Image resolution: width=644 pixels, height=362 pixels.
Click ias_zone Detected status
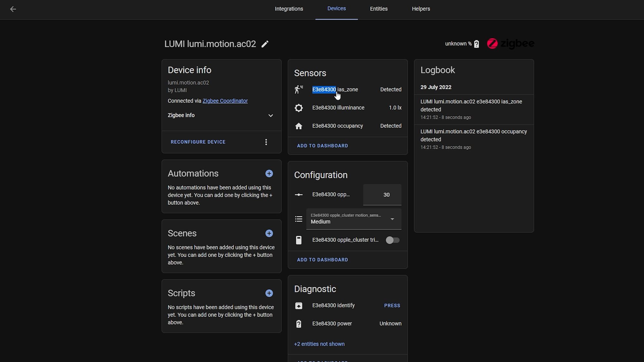click(391, 89)
